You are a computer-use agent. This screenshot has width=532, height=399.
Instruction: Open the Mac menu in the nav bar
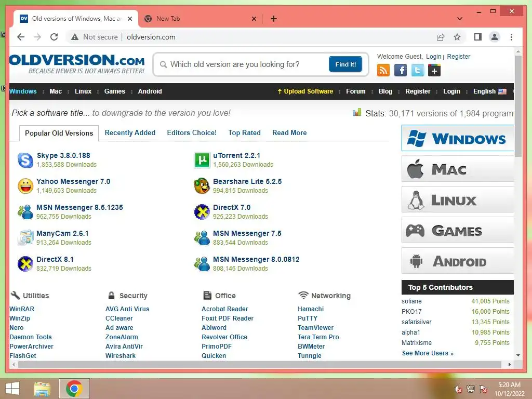click(x=56, y=91)
